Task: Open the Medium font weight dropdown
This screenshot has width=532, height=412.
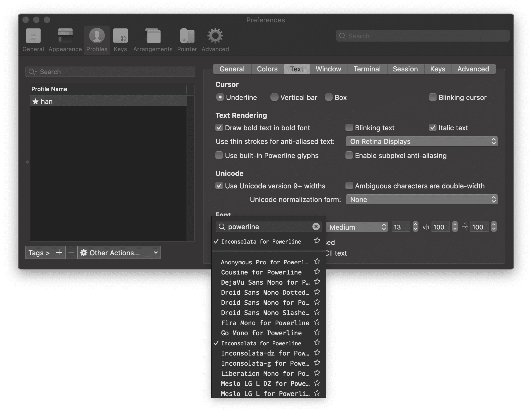Action: [357, 227]
